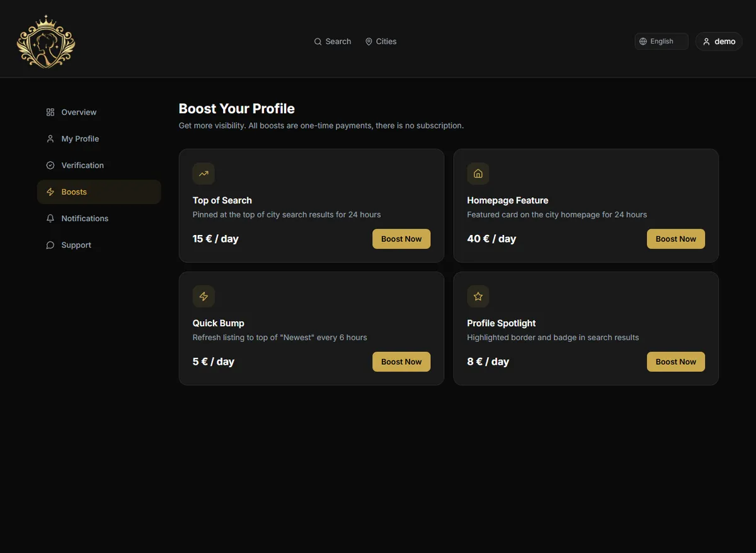Open the demo account menu

719,42
